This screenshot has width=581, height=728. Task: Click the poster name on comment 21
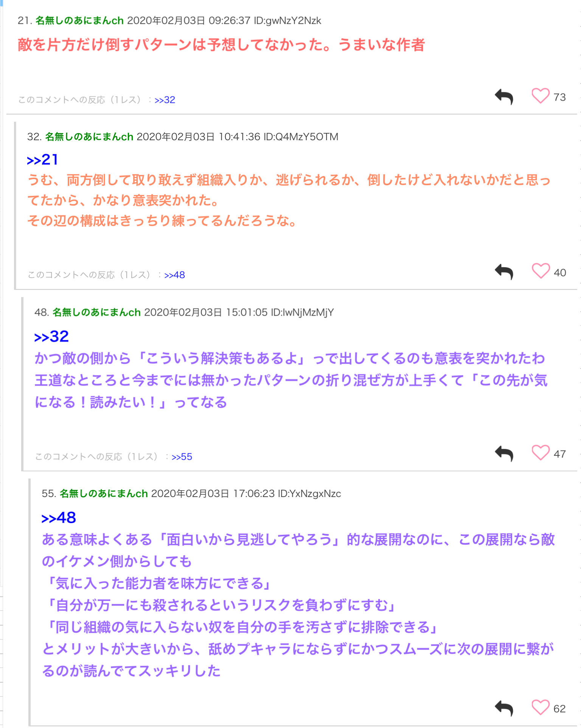coord(79,20)
